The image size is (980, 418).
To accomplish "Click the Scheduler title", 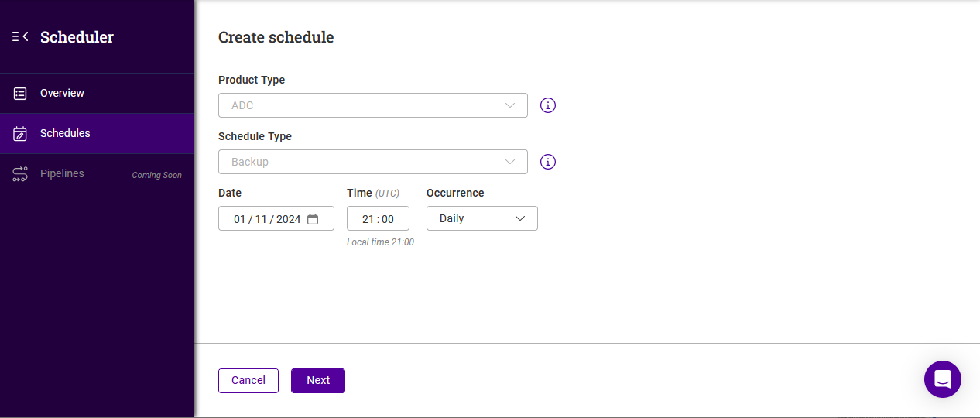I will (x=77, y=37).
